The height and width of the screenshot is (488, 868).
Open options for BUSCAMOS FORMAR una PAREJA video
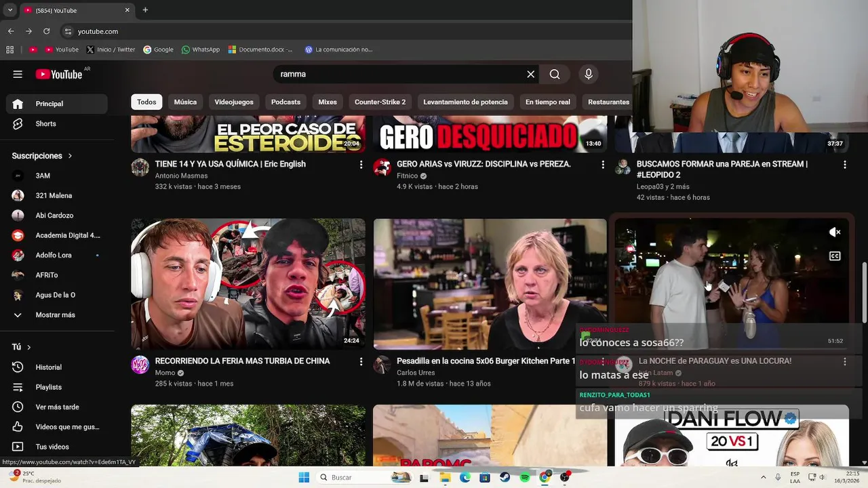(x=844, y=165)
